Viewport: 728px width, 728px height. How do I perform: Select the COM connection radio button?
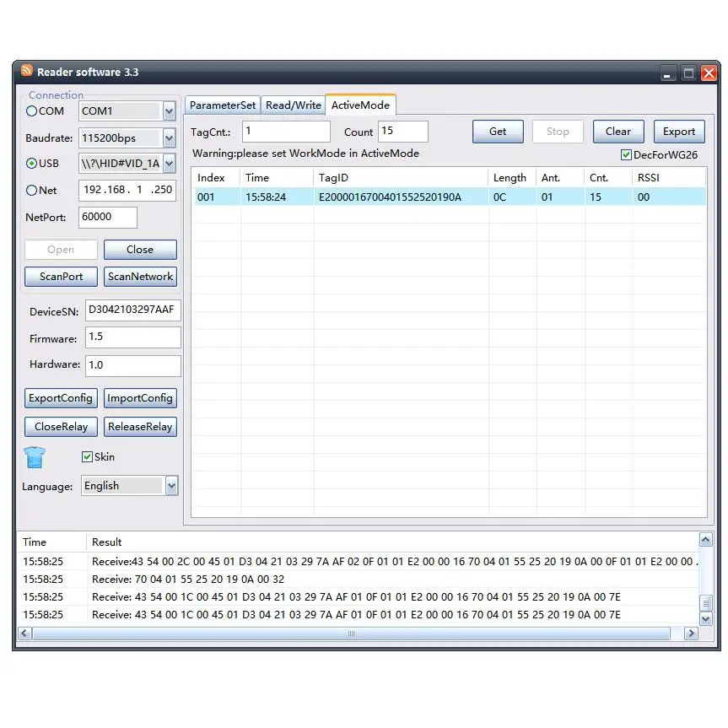pyautogui.click(x=31, y=111)
